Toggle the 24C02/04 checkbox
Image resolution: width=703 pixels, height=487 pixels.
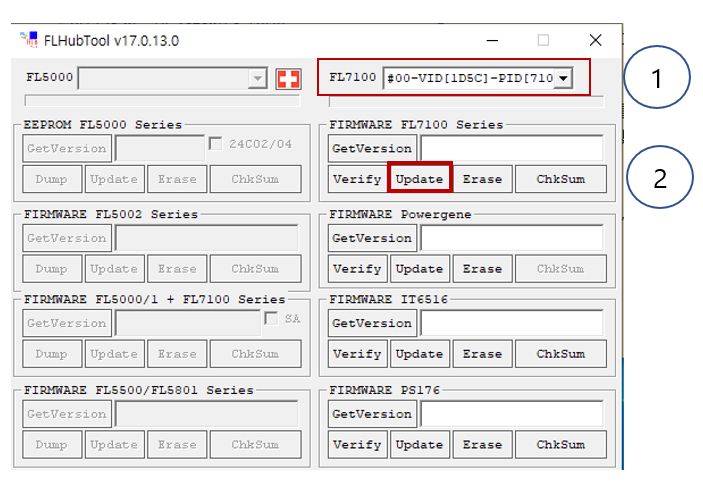tap(216, 144)
